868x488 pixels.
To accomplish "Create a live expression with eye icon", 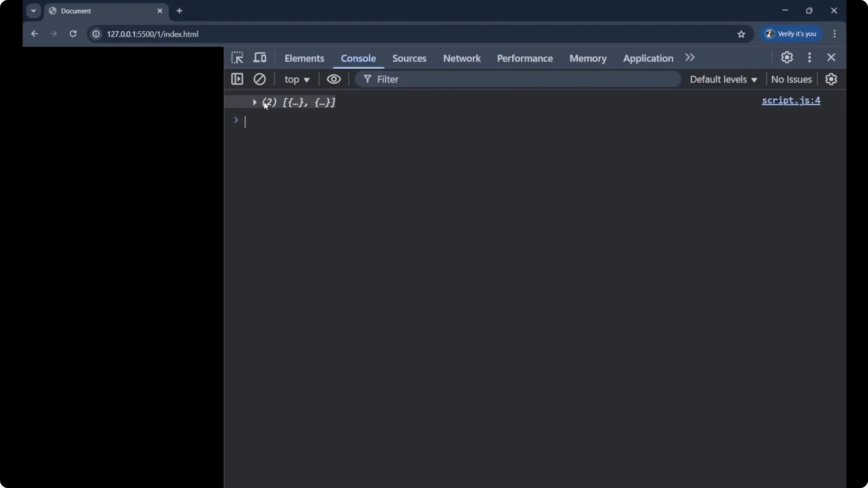I will [334, 79].
